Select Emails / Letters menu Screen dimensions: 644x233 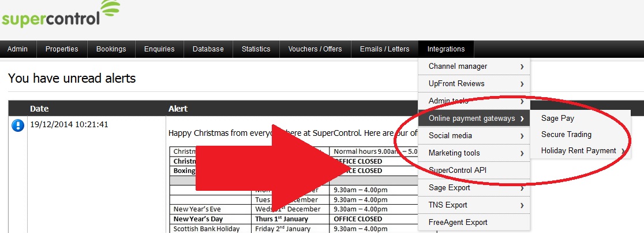coord(384,49)
